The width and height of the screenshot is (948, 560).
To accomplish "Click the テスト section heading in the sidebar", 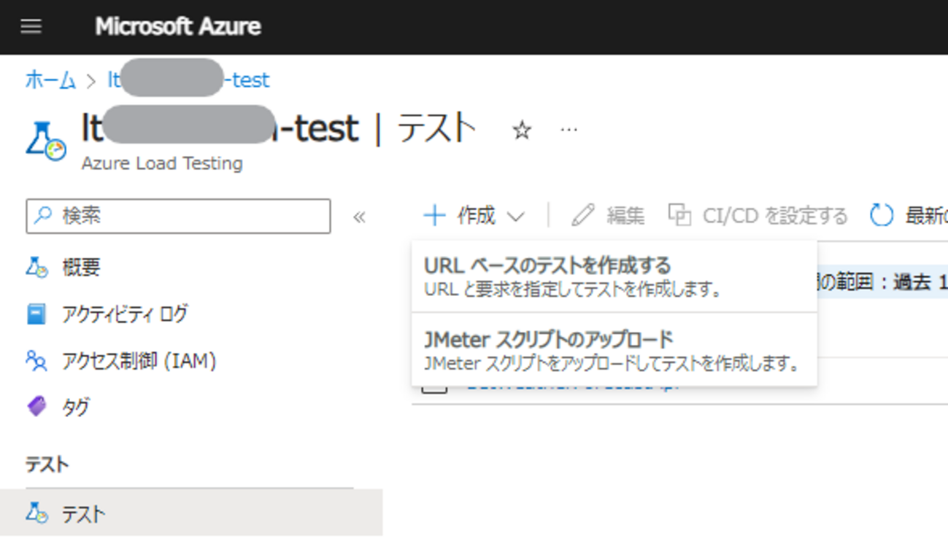I will [x=47, y=464].
